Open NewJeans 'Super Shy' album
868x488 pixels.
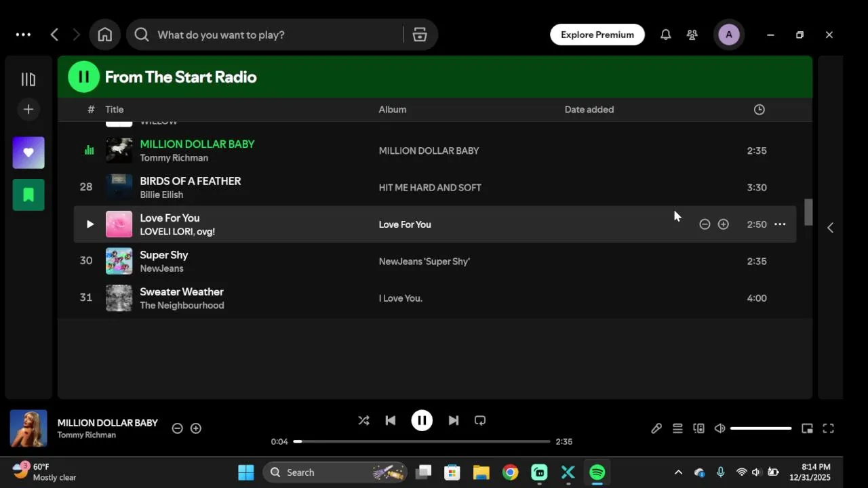[424, 262]
